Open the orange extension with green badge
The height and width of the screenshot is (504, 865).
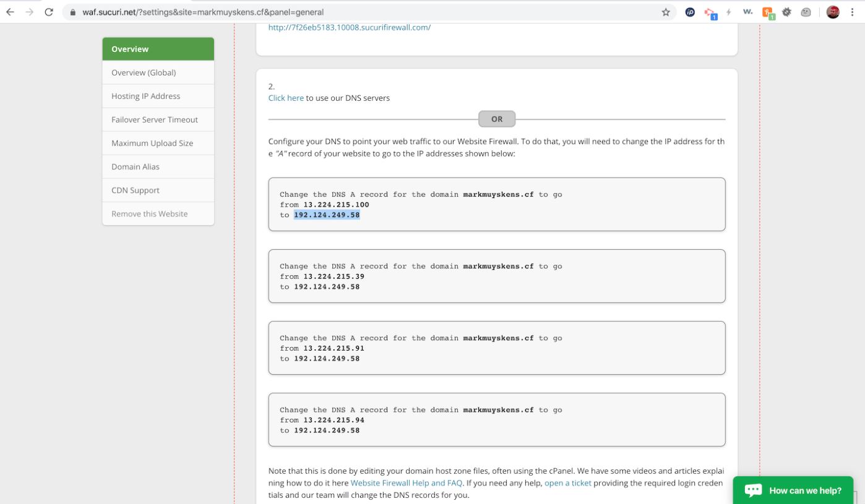[x=768, y=13]
